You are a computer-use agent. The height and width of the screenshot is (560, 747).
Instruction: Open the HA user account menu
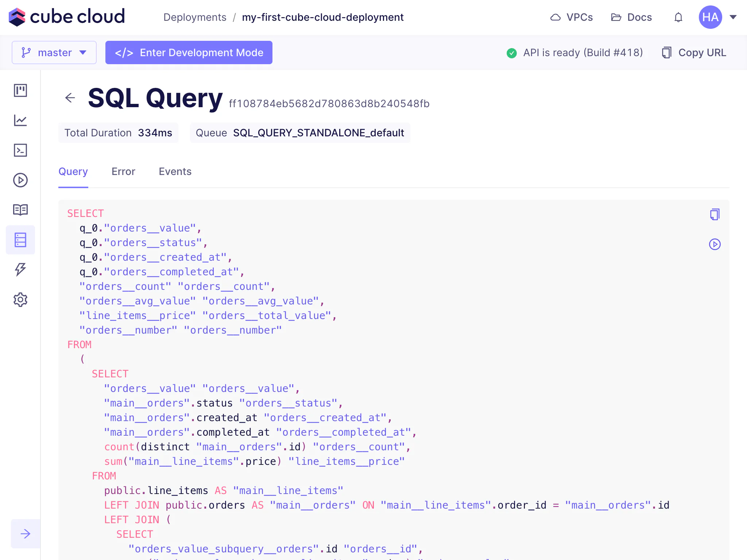pyautogui.click(x=717, y=17)
